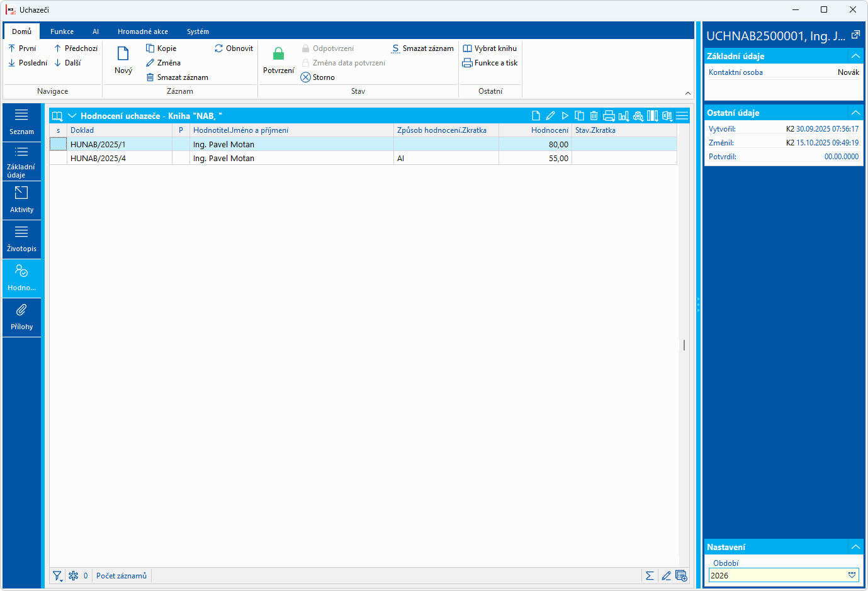Image resolution: width=868 pixels, height=591 pixels.
Task: Click the Kopie button in Záznam group
Action: coord(161,48)
